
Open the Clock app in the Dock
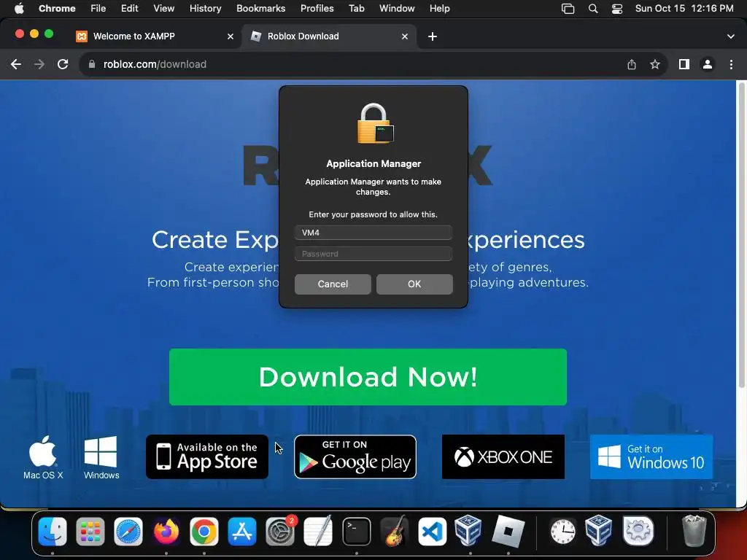click(x=563, y=532)
